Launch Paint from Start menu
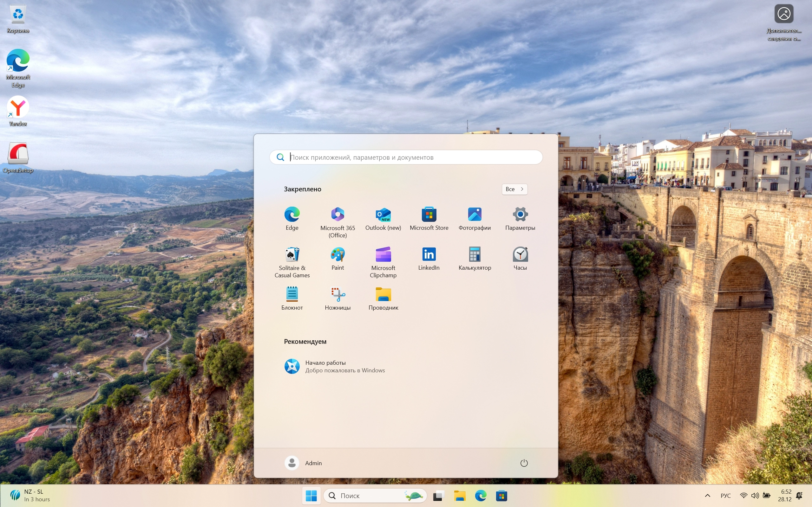 [x=337, y=255]
